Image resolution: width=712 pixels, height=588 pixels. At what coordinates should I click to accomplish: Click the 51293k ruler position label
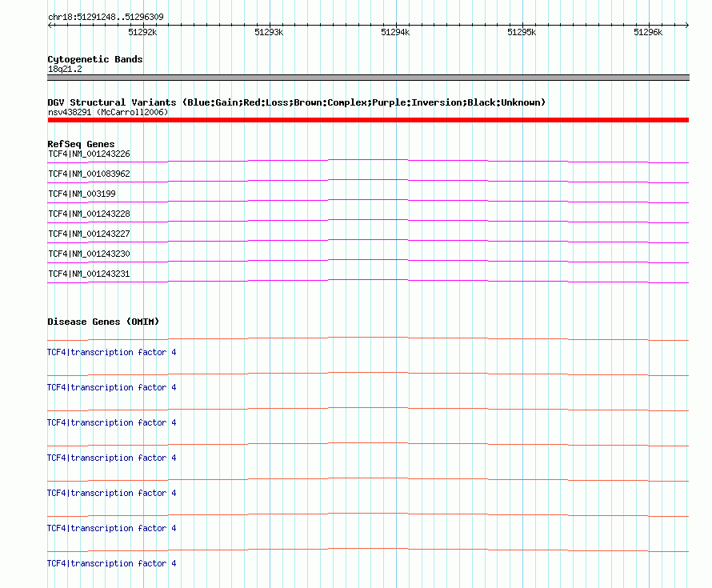click(x=269, y=32)
